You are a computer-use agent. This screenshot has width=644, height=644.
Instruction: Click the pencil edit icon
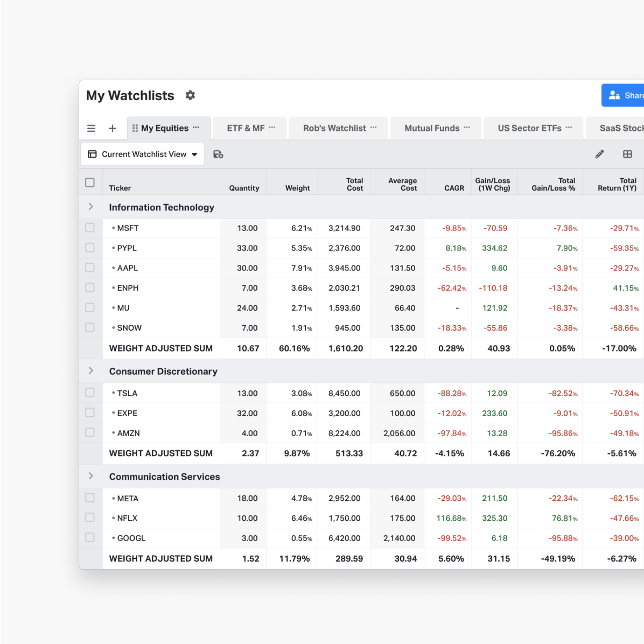600,154
